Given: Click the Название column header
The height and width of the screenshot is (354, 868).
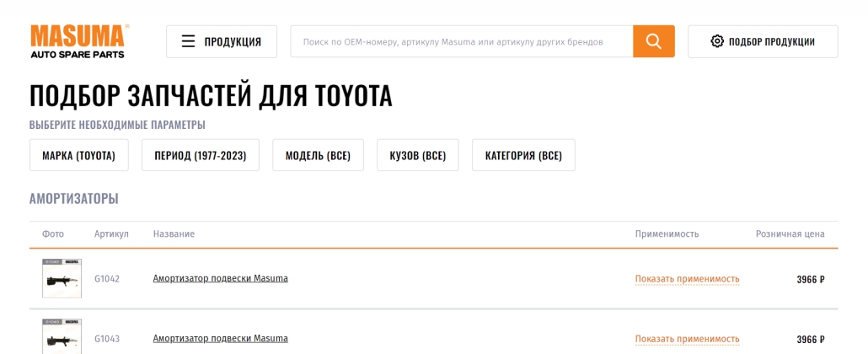Looking at the screenshot, I should pyautogui.click(x=174, y=233).
